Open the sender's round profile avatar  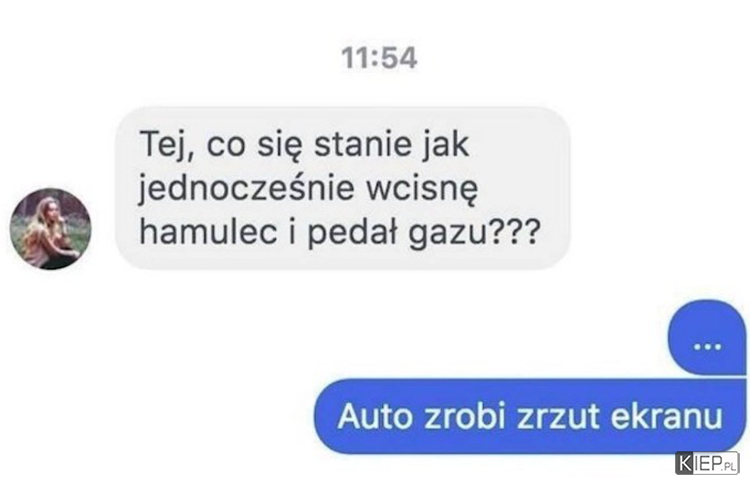tap(51, 229)
